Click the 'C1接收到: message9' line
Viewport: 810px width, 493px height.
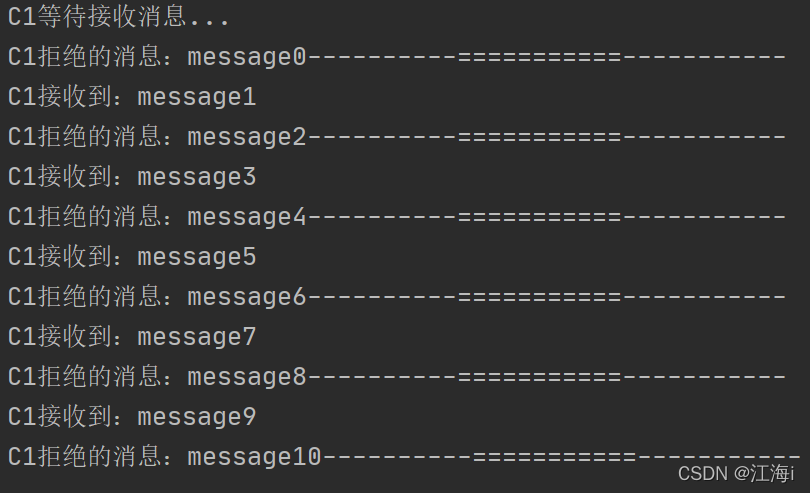(x=132, y=417)
